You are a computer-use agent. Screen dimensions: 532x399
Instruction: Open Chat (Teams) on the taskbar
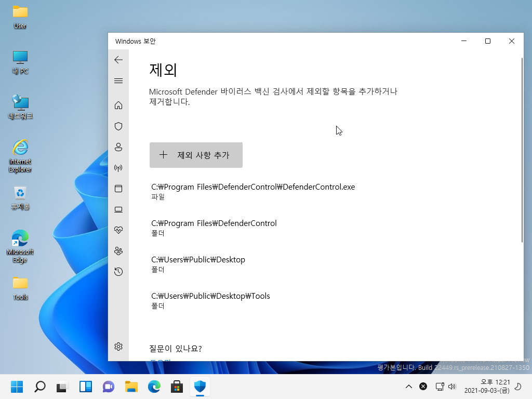(108, 387)
